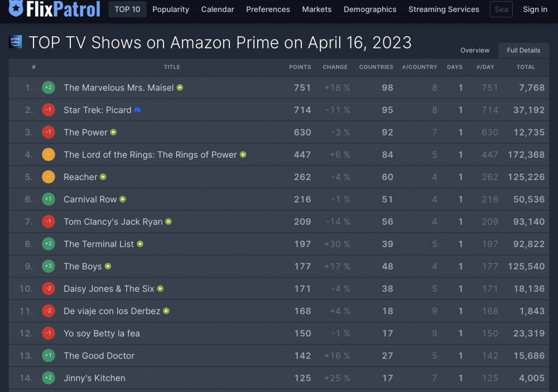Click the red -2 badge for Daisy Jones & The Six
Viewport: 558px width, 392px height.
point(49,288)
